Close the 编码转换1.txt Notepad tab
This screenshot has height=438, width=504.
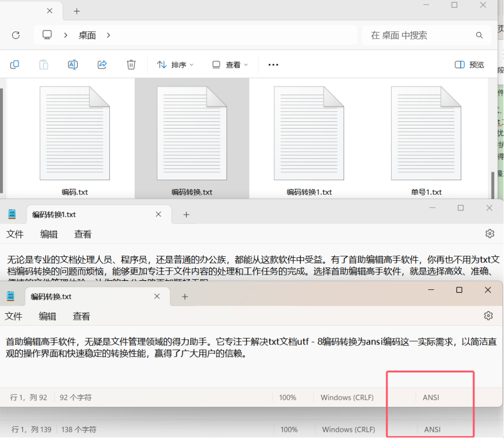(159, 214)
